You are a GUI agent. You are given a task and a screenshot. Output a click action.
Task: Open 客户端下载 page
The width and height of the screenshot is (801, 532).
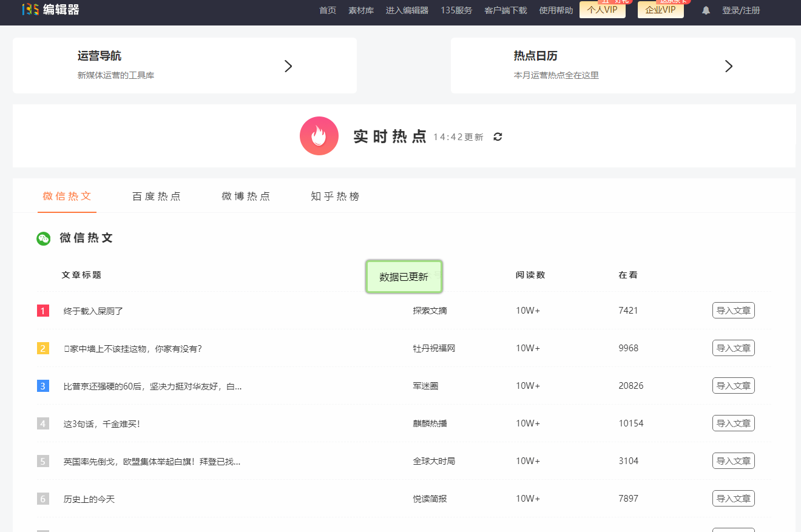(x=505, y=10)
